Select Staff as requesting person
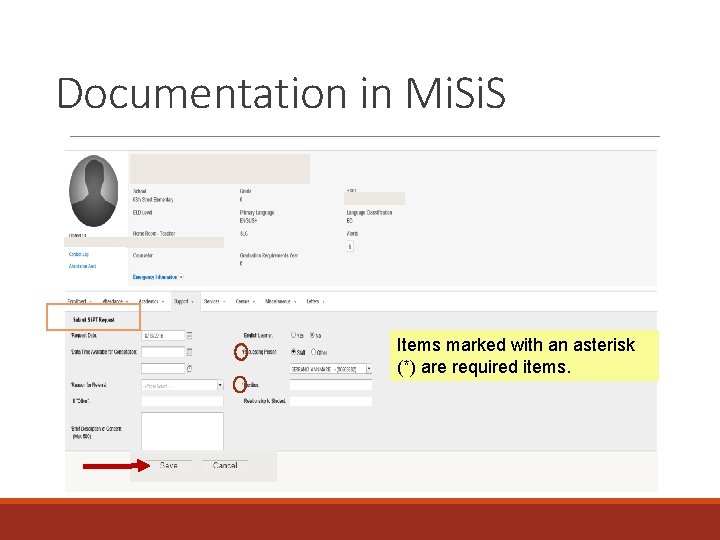 click(x=293, y=352)
